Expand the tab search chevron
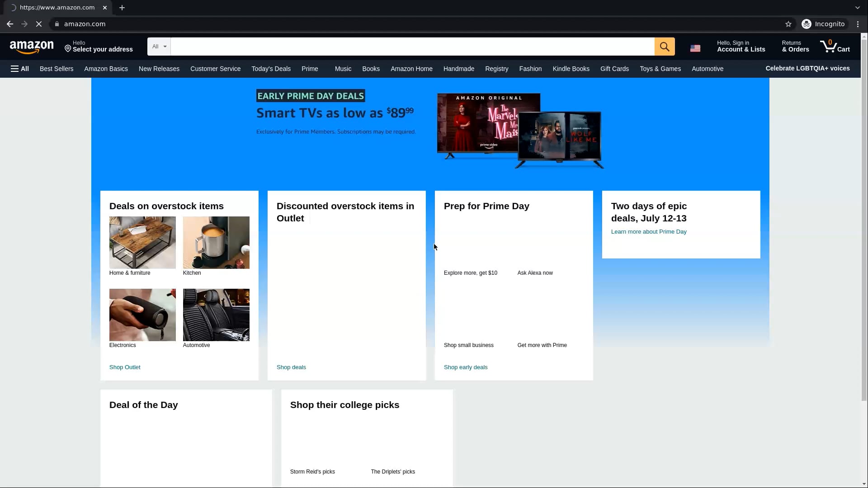Image resolution: width=868 pixels, height=488 pixels. pos(857,7)
